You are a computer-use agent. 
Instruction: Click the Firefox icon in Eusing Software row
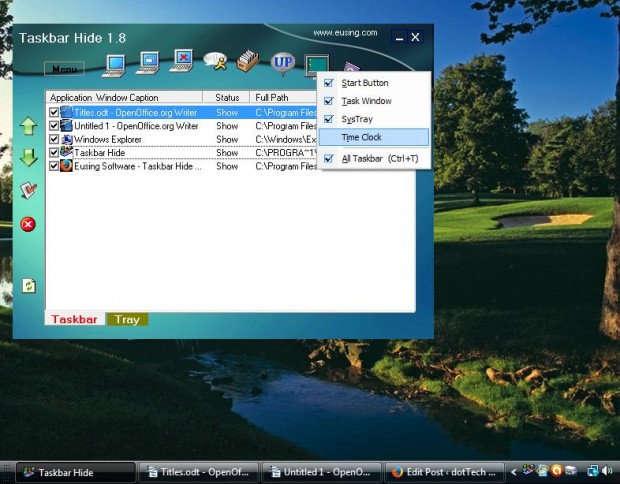66,166
